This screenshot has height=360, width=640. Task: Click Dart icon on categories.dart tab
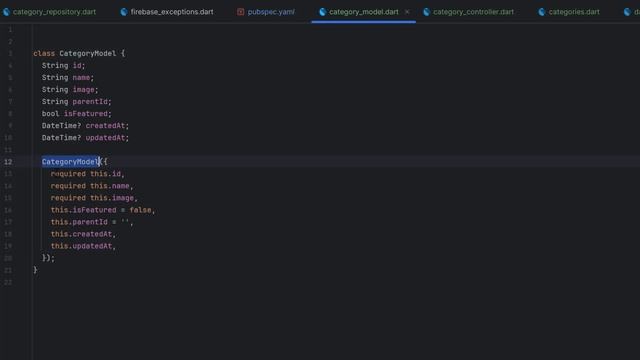(x=542, y=12)
